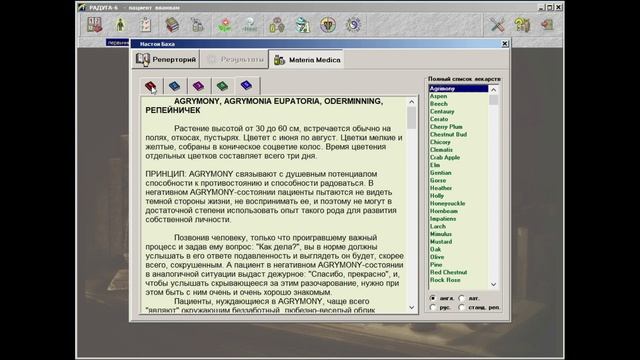The image size is (640, 360).
Task: Click the two heads toolbar icon
Action: point(277,25)
